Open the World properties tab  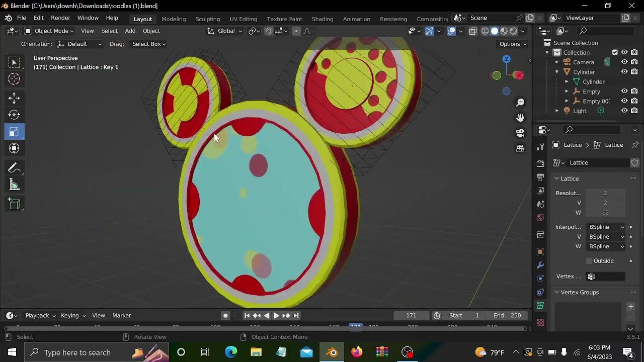tap(540, 218)
